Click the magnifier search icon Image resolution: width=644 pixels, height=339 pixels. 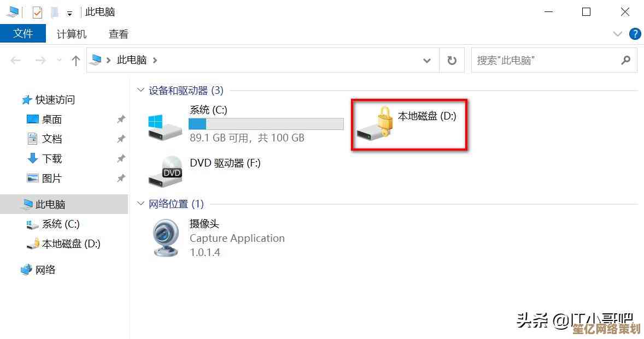tap(625, 60)
